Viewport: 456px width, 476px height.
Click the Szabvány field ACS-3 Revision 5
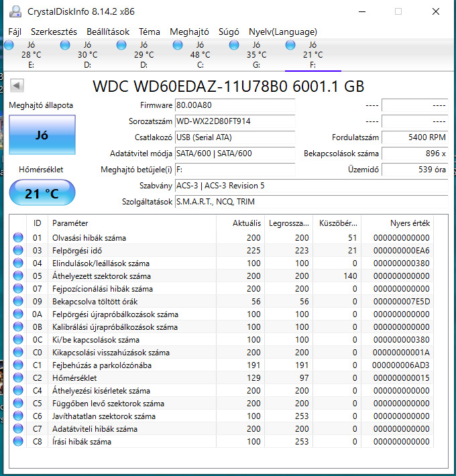coord(312,186)
